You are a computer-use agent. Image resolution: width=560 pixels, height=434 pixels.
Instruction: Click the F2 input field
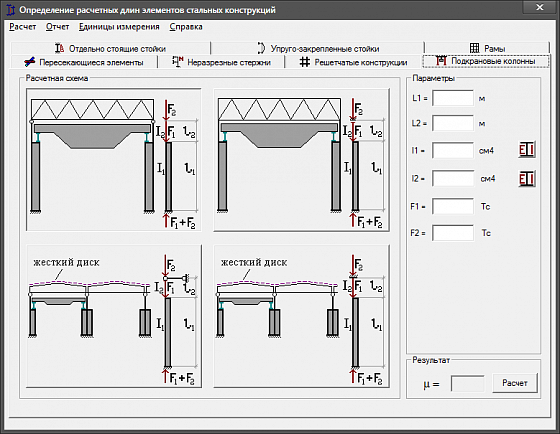coord(453,233)
